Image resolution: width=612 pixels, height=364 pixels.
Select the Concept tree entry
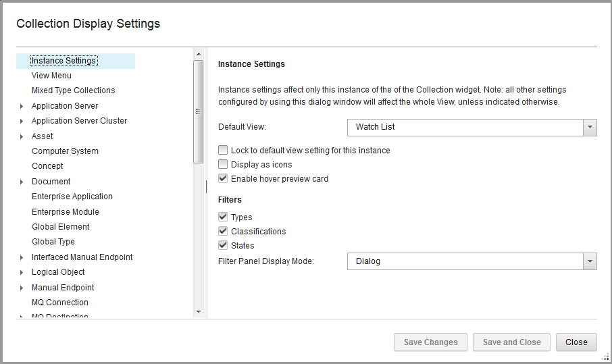coord(47,166)
